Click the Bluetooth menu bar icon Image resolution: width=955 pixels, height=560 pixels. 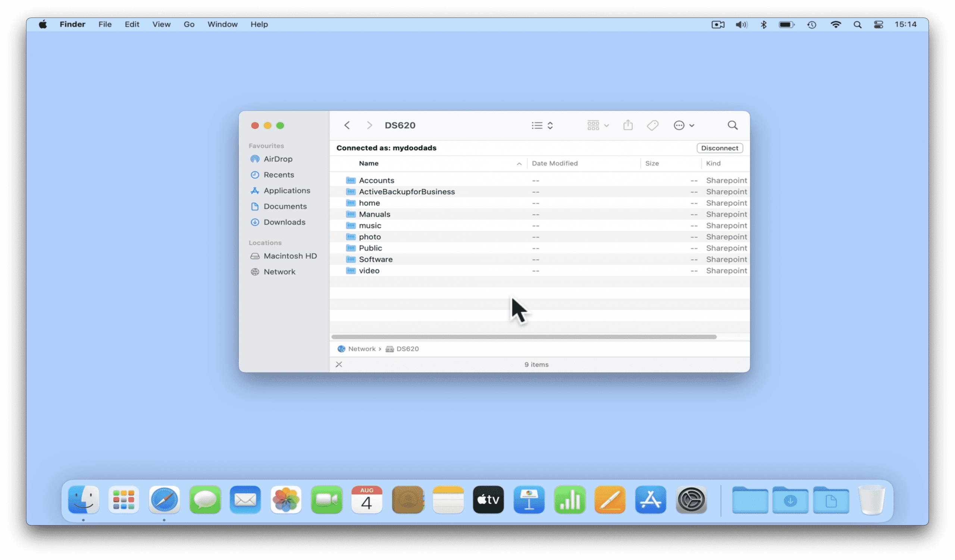tap(764, 25)
